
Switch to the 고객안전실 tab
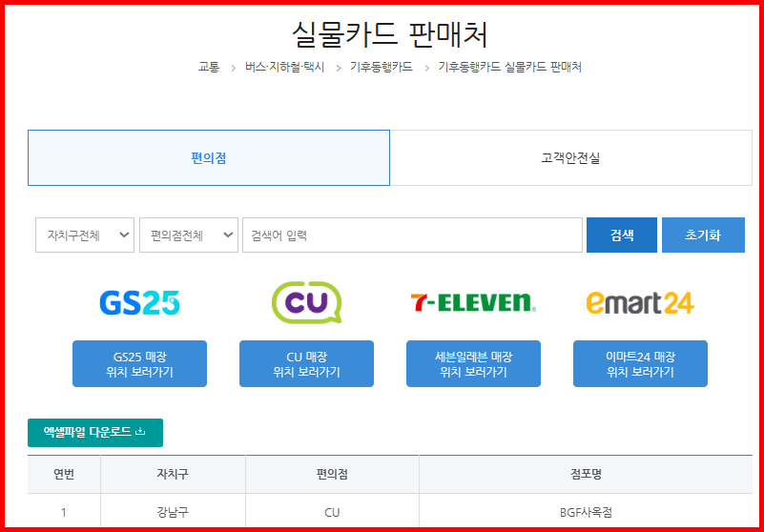(x=570, y=158)
